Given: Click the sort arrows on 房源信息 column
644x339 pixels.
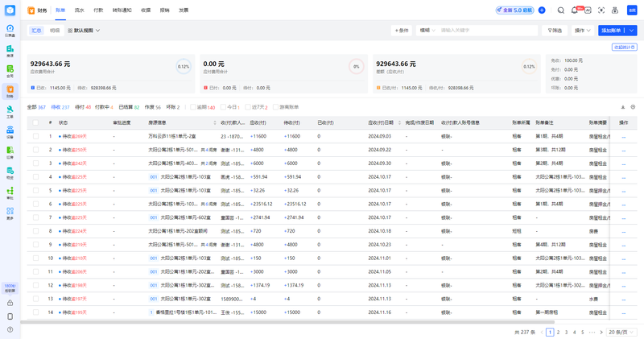Looking at the screenshot, I should 215,123.
